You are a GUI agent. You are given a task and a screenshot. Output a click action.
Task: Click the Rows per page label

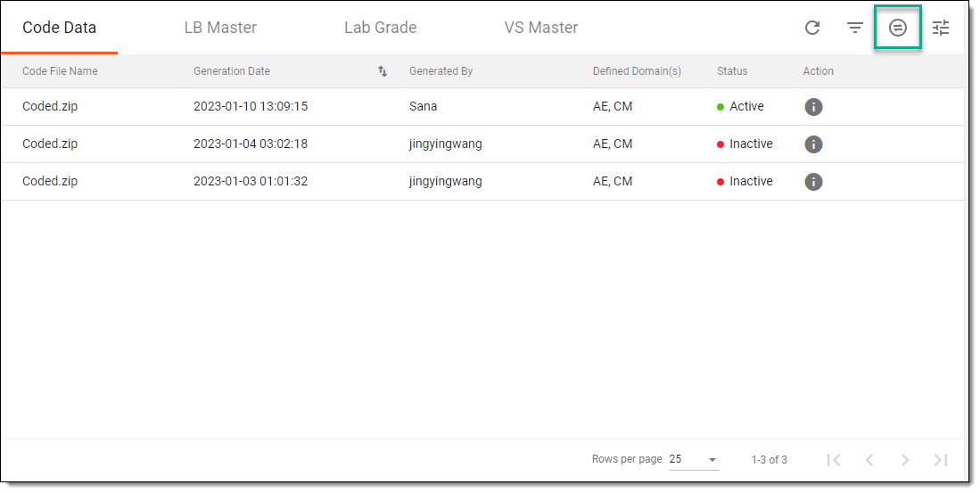pyautogui.click(x=627, y=459)
